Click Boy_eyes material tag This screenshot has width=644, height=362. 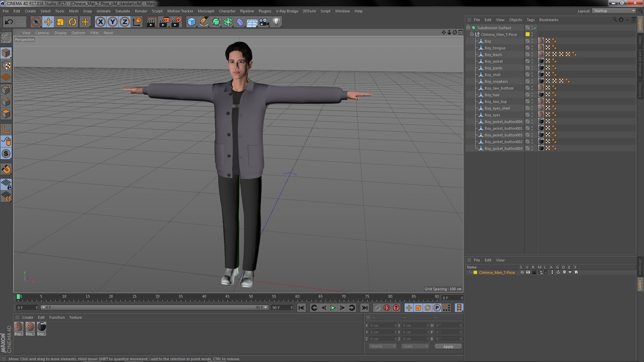541,115
